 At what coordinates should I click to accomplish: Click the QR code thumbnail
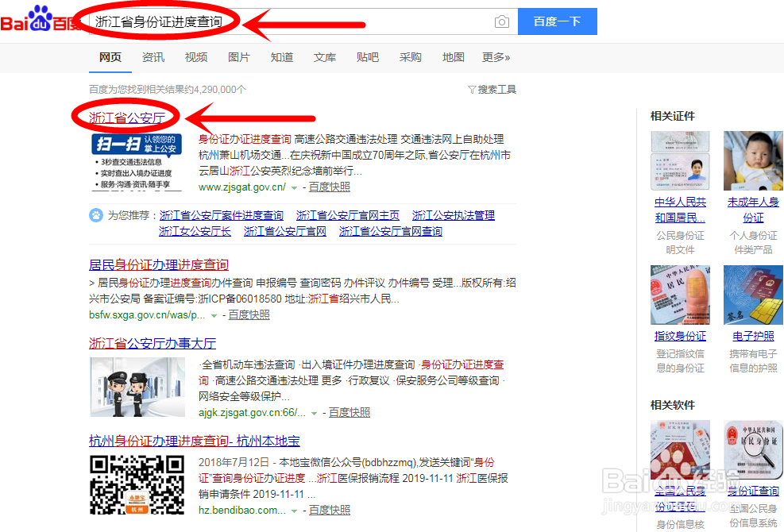pos(137,484)
